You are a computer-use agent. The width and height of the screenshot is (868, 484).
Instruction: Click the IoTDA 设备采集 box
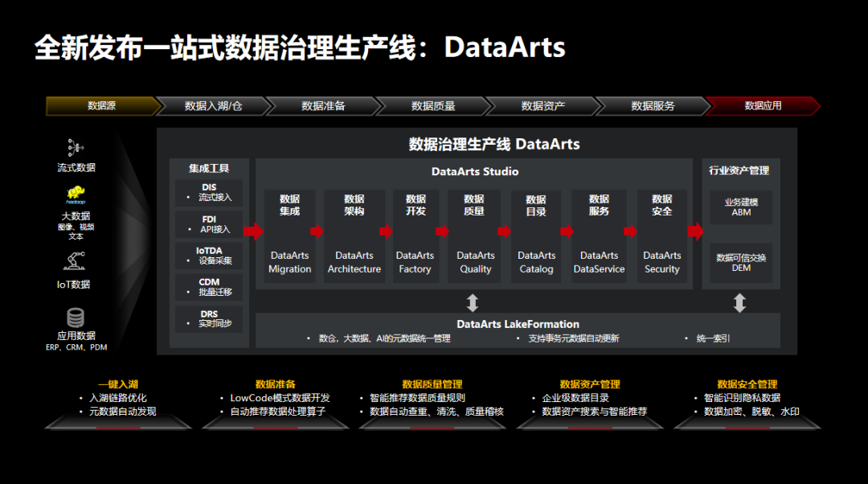(x=209, y=256)
